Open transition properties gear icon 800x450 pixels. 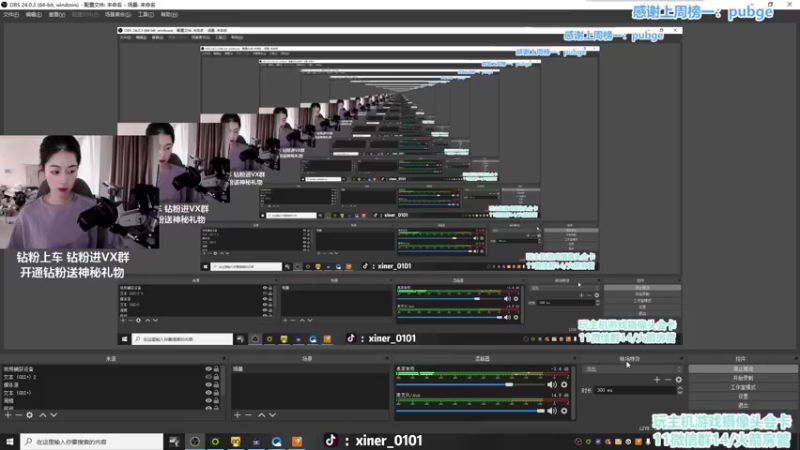pos(679,380)
